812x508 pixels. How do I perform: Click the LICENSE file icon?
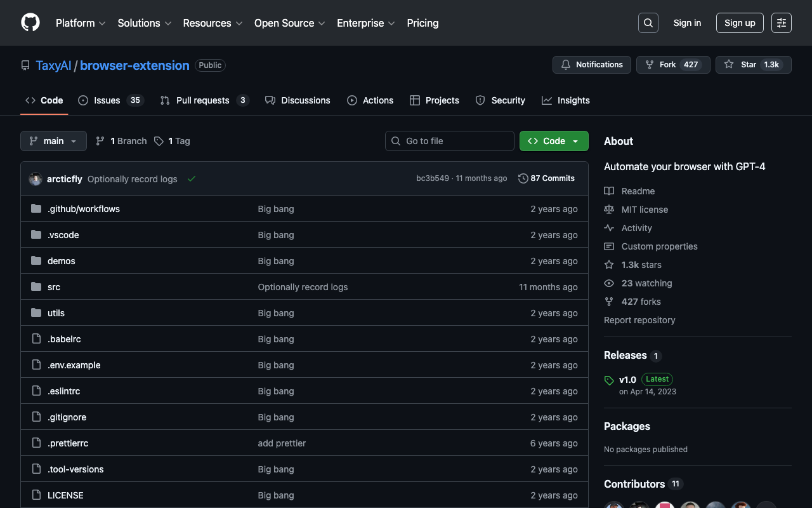(36, 495)
